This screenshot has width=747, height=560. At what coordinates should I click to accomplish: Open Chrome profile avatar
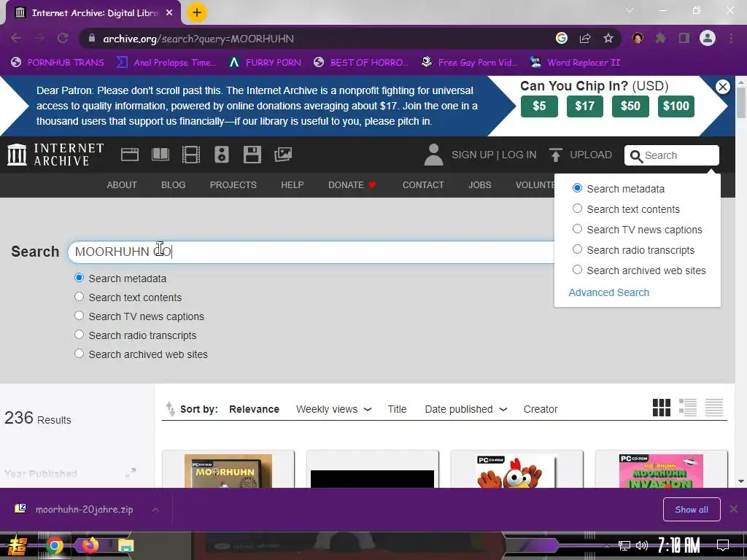[708, 38]
